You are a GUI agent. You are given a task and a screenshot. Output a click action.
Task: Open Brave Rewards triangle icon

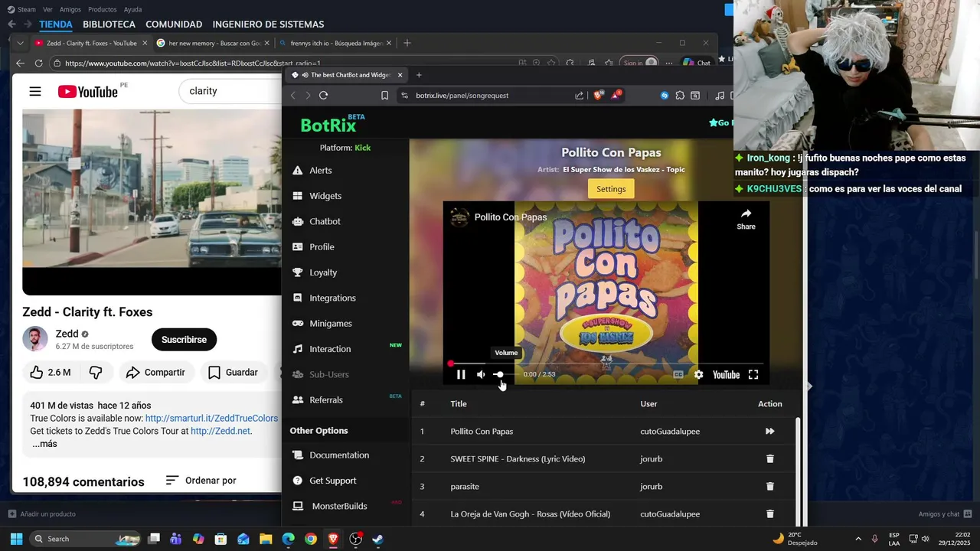(x=615, y=96)
